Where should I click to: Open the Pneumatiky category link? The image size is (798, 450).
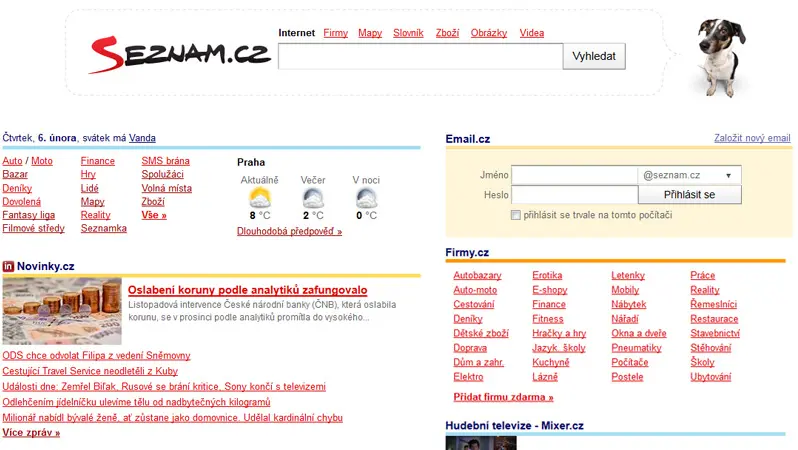pyautogui.click(x=636, y=348)
